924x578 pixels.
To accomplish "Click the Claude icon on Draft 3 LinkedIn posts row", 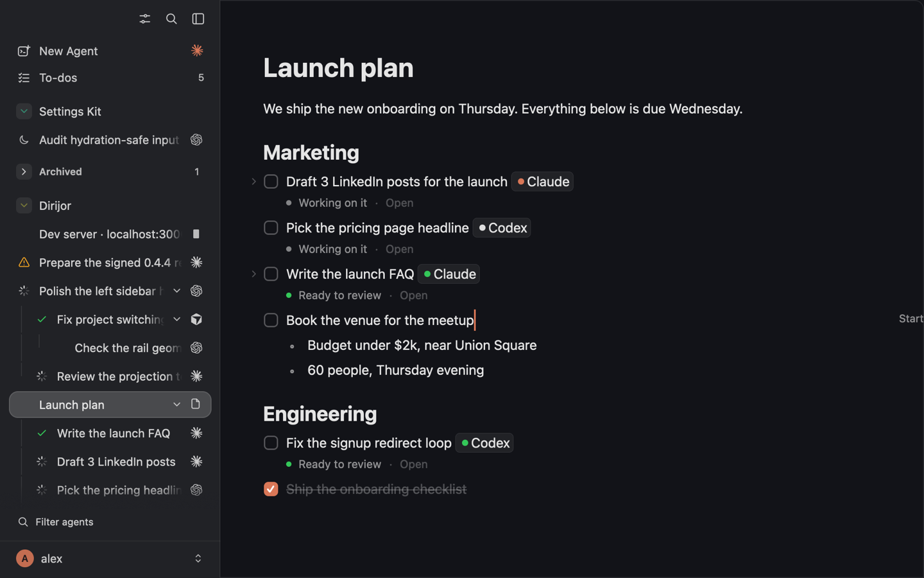I will point(196,461).
